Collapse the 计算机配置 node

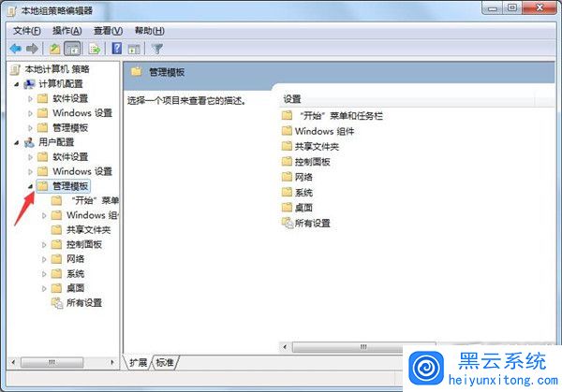[x=17, y=84]
